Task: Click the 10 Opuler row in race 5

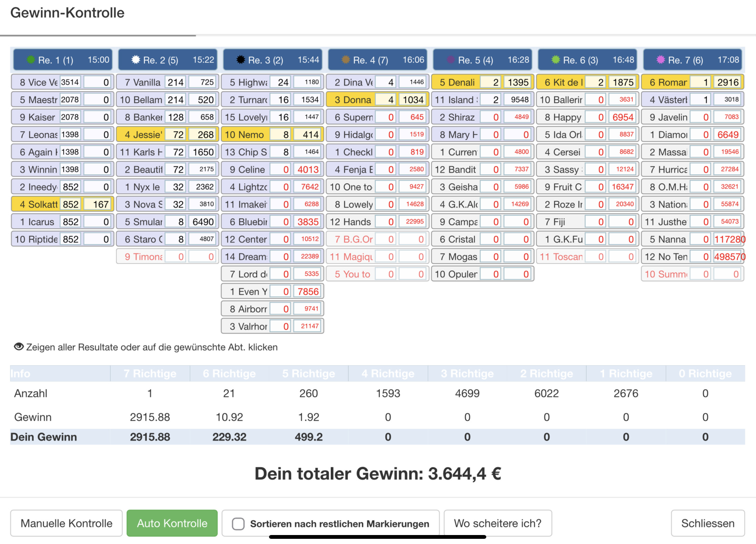Action: pyautogui.click(x=483, y=274)
